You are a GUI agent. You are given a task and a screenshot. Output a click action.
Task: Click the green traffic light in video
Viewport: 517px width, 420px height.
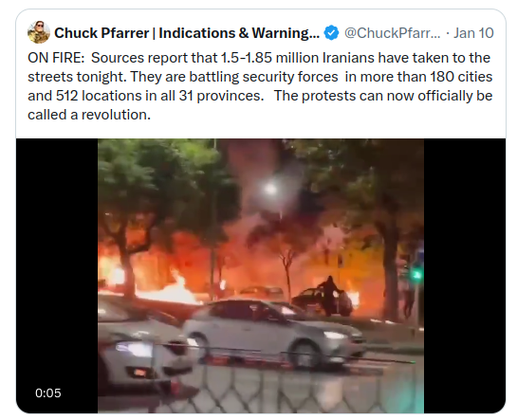point(416,274)
